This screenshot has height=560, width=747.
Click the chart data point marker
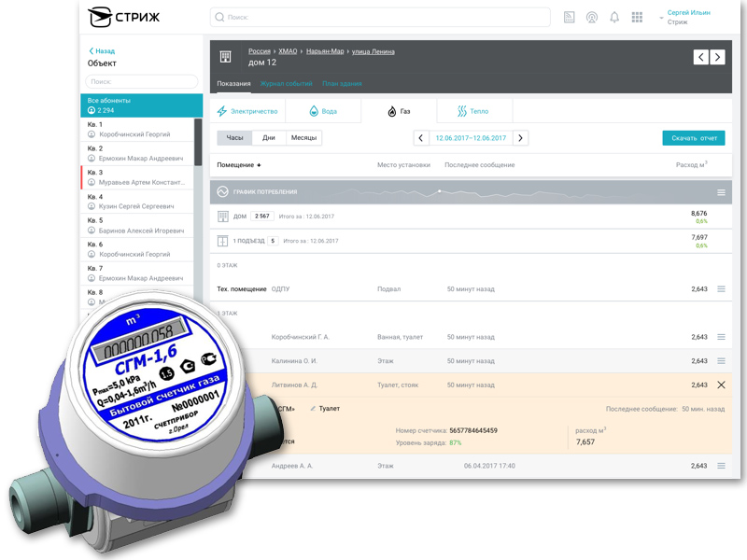pyautogui.click(x=439, y=191)
